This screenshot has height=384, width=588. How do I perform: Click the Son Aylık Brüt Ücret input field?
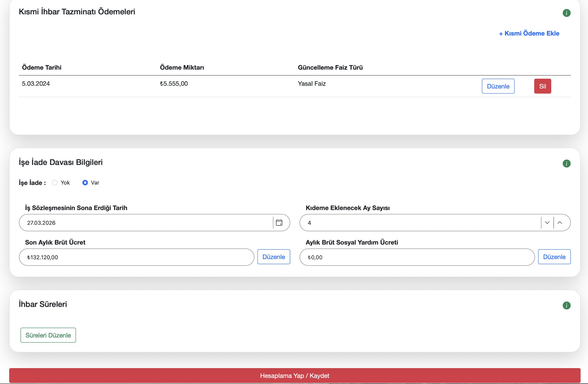point(136,257)
